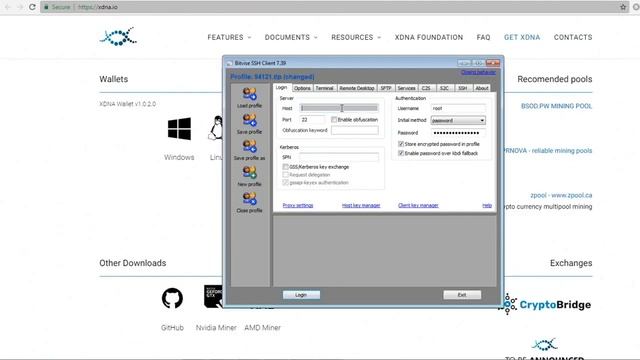Image resolution: width=640 pixels, height=360 pixels.
Task: Go back with browser back arrow
Action: (x=8, y=7)
